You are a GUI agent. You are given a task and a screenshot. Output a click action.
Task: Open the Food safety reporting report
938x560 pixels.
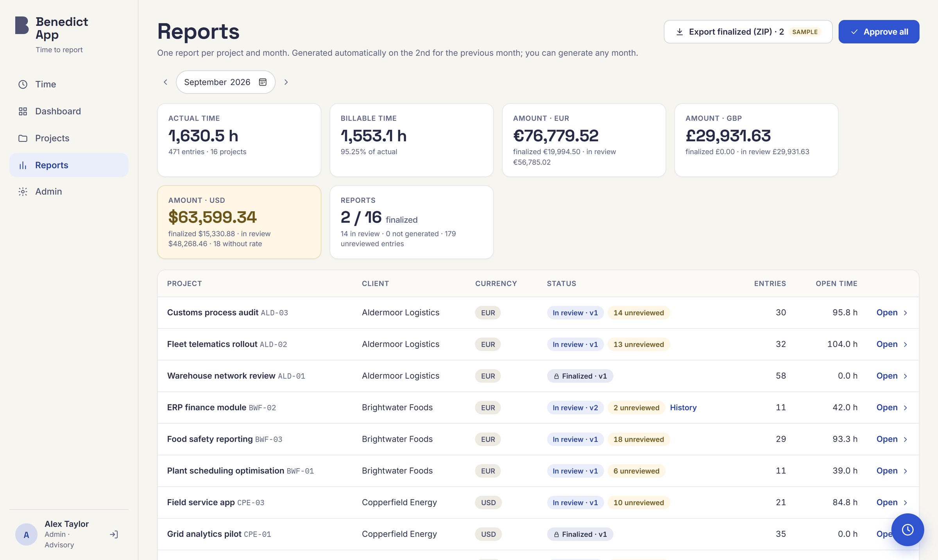[x=891, y=439]
